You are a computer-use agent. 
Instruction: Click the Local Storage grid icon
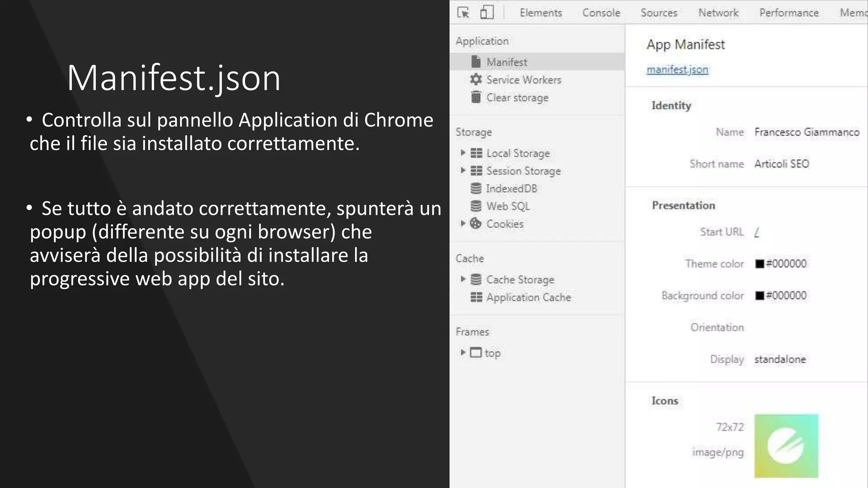(x=476, y=153)
